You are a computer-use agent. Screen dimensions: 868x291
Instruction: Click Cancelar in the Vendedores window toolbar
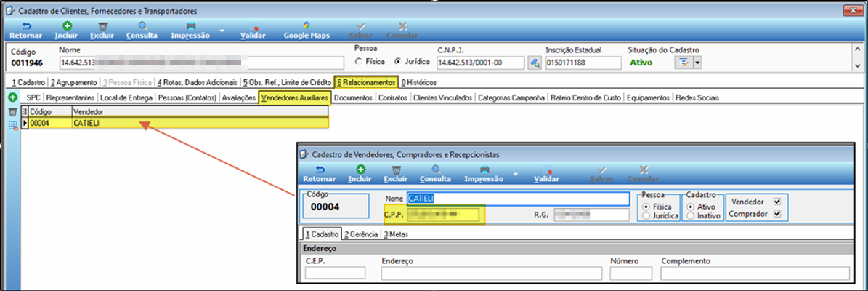pos(643,174)
